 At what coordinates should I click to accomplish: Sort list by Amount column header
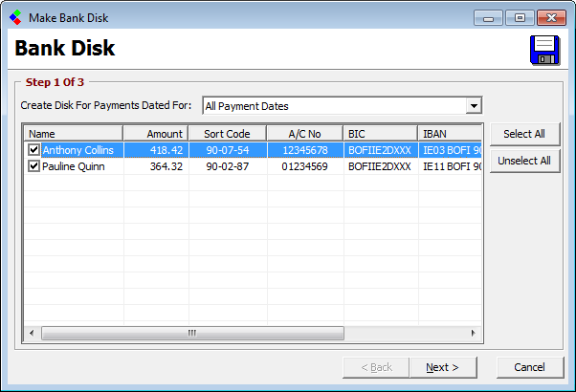(155, 134)
